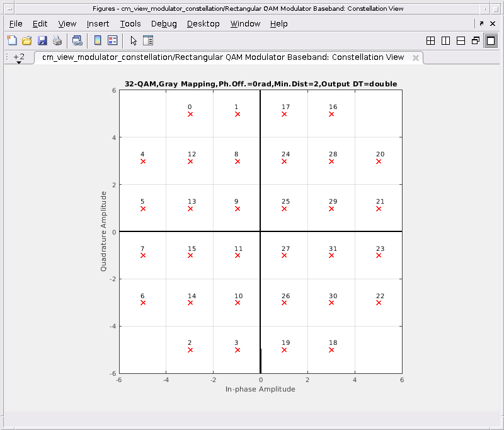Split figures left and right
This screenshot has width=504, height=430.
(445, 40)
